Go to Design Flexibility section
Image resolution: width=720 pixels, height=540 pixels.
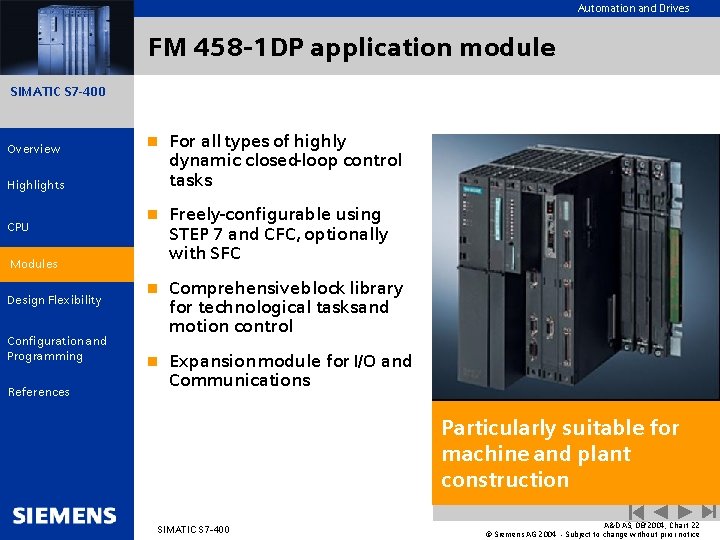coord(54,300)
